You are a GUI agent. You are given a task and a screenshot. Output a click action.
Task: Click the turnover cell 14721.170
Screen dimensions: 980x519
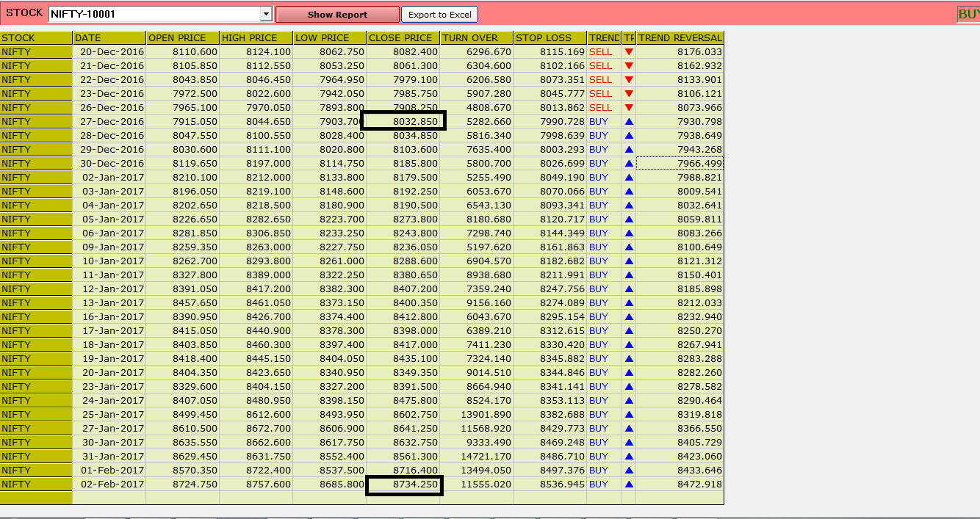[477, 457]
